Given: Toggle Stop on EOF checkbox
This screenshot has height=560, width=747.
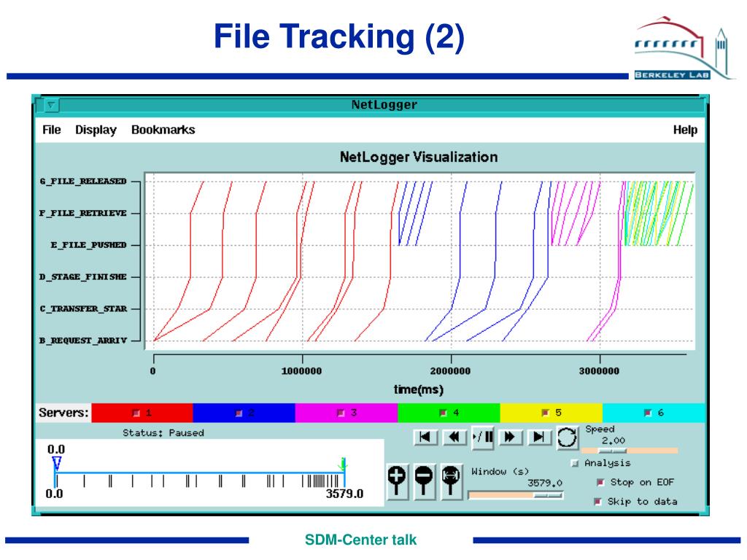Looking at the screenshot, I should 601,483.
